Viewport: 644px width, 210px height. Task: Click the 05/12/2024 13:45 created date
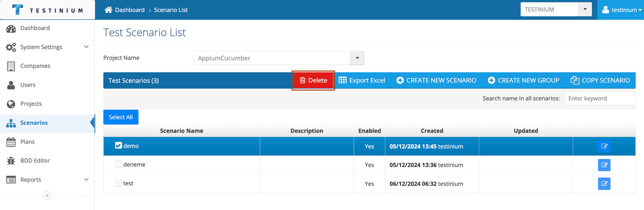(x=413, y=146)
